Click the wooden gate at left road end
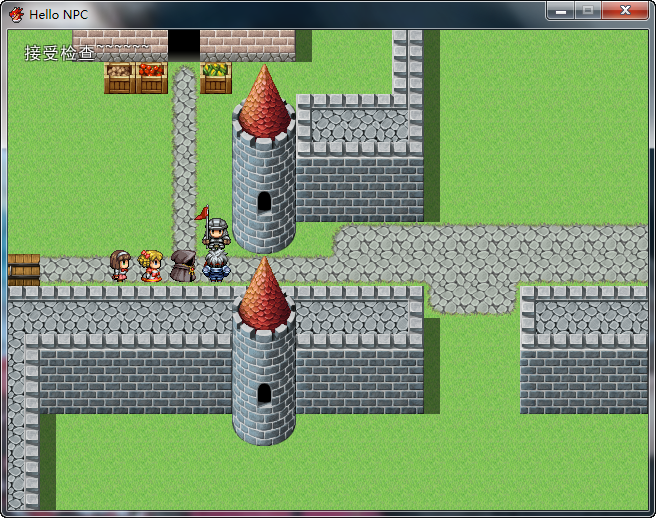The width and height of the screenshot is (656, 518). pos(24,270)
